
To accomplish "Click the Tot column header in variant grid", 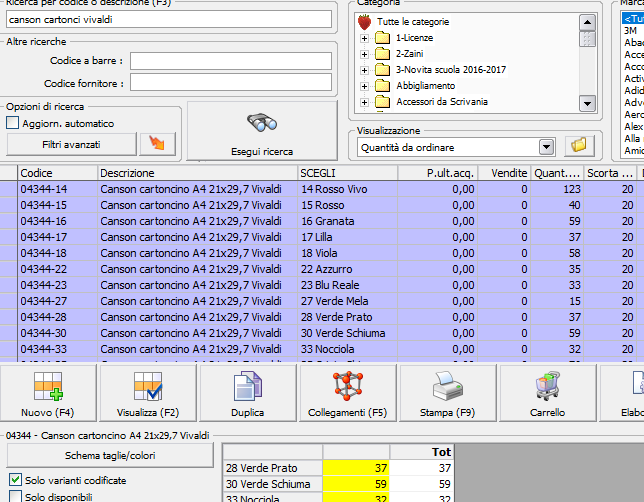I will 421,452.
